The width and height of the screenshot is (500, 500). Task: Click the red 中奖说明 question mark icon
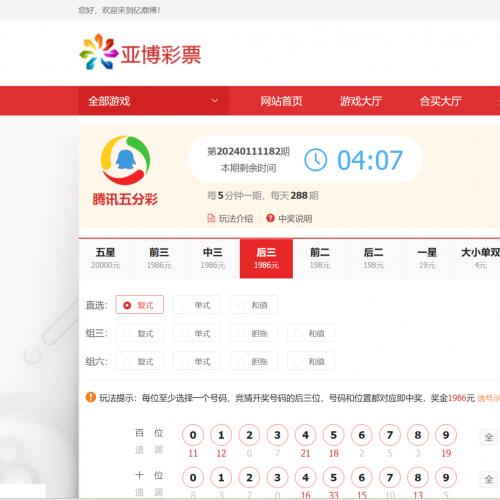[x=270, y=218]
